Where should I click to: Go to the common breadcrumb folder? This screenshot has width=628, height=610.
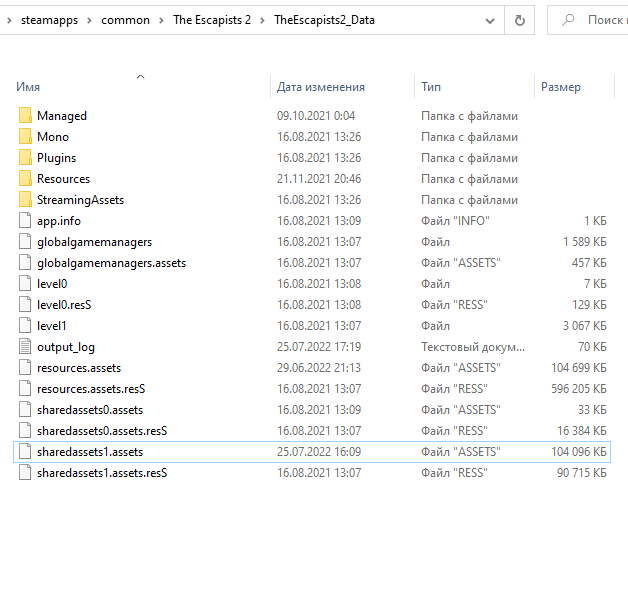125,20
